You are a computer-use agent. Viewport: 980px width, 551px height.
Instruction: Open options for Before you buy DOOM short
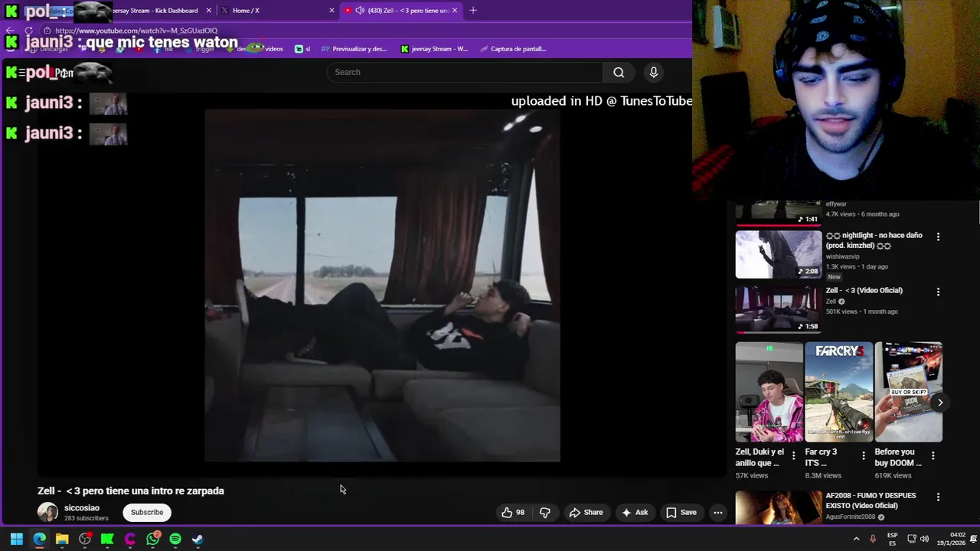933,455
